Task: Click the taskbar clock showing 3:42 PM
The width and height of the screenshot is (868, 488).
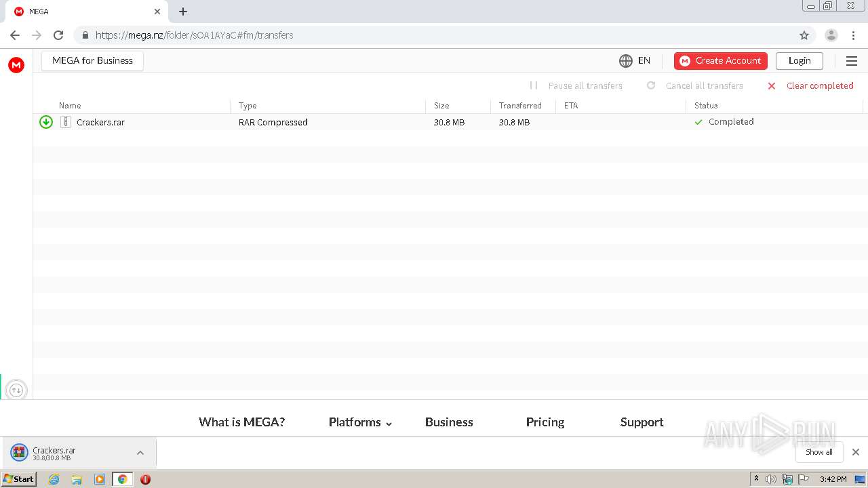Action: [x=833, y=479]
